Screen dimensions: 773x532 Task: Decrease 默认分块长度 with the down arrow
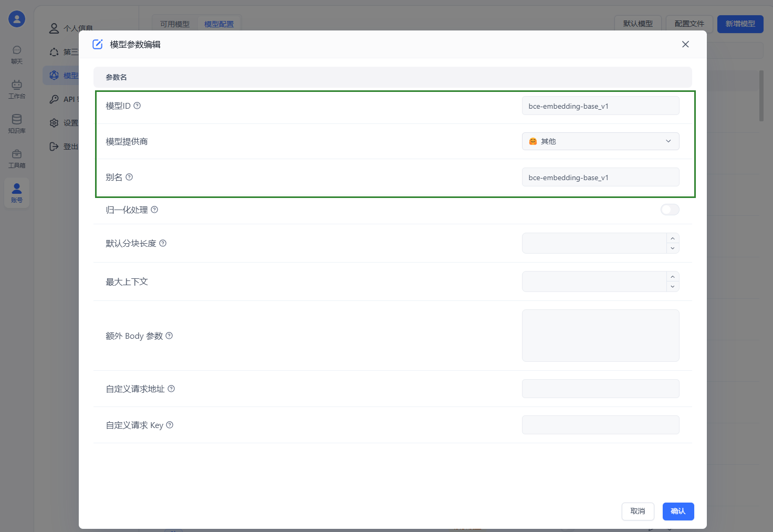coord(673,248)
